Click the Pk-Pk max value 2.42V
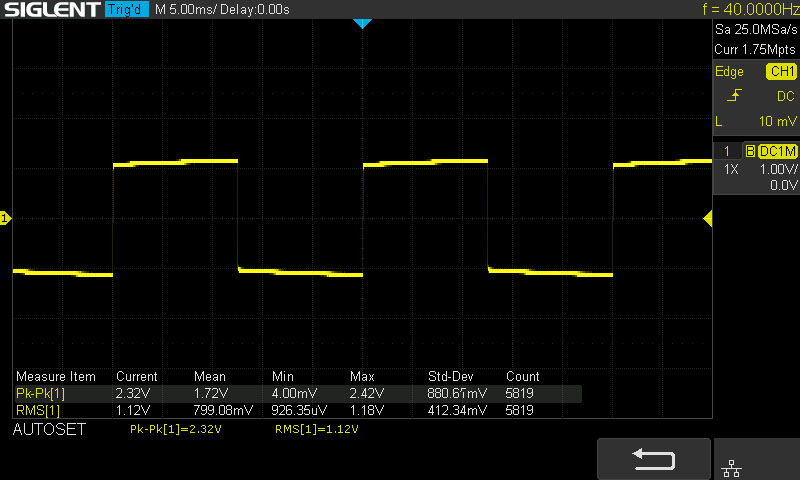Image resolution: width=800 pixels, height=480 pixels. click(x=367, y=393)
